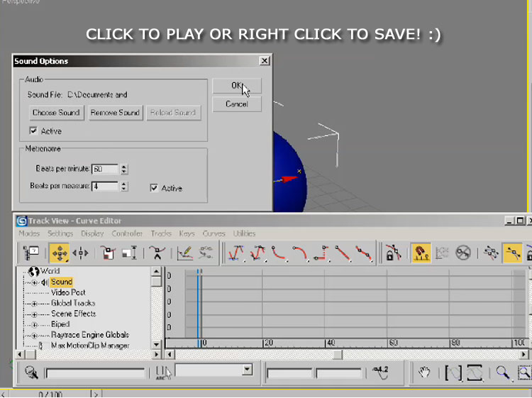Click the Pan hand tool
532x398 pixels.
pos(424,372)
